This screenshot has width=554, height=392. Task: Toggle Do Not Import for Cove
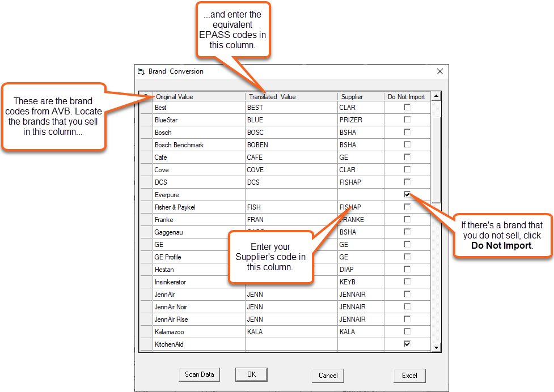pos(407,169)
